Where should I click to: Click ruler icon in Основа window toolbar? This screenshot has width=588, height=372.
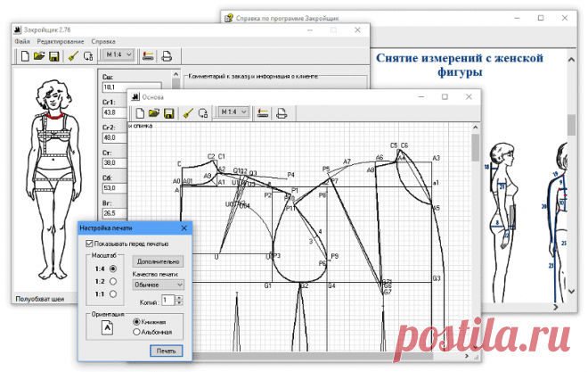pyautogui.click(x=263, y=113)
